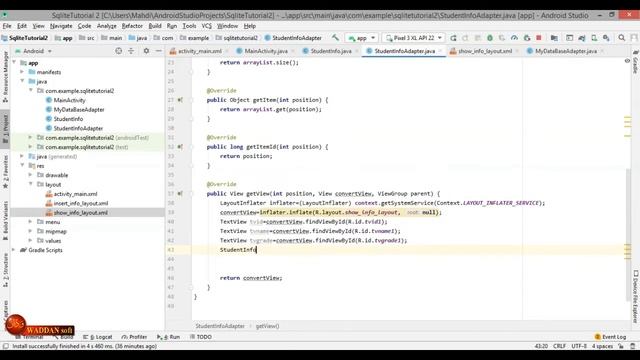Click the red Stop icon
This screenshot has height=360, width=640.
pyautogui.click(x=539, y=38)
